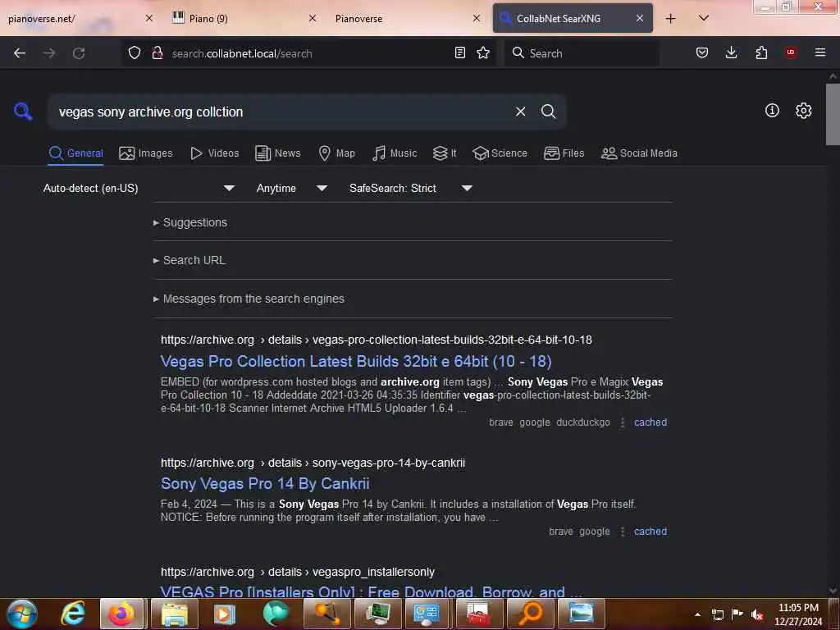Open the extensions puzzle icon
Screen dimensions: 840x630
coord(761,52)
